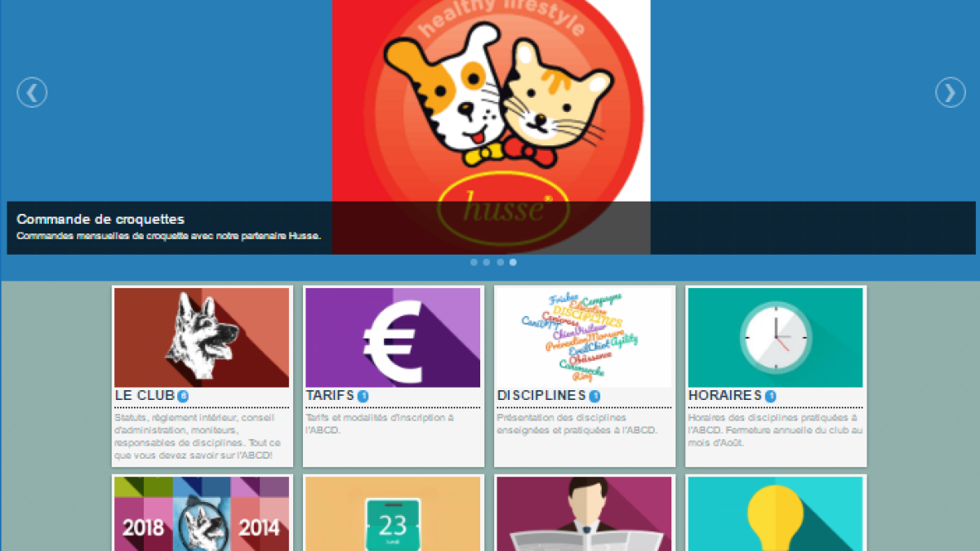This screenshot has width=980, height=551.
Task: Open the light bulb tile
Action: pyautogui.click(x=775, y=514)
